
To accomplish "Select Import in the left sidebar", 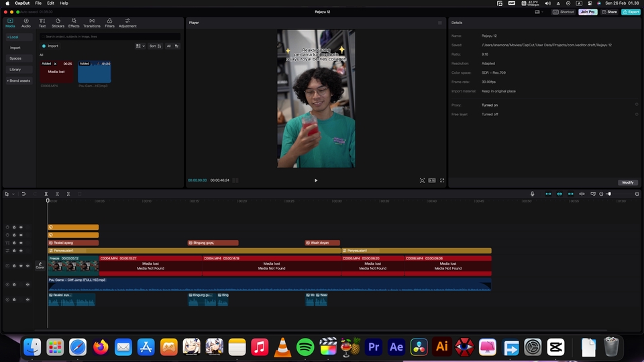I will 15,48.
